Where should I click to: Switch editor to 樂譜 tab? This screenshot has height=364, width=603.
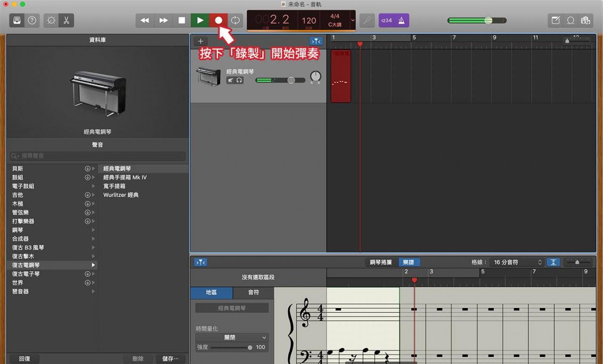click(x=409, y=262)
